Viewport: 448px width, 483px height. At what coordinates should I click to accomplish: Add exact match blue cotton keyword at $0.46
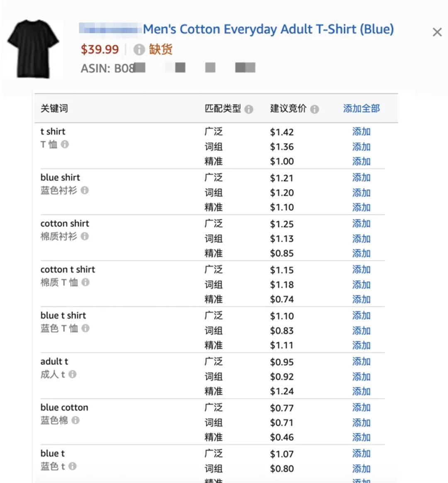pos(361,437)
